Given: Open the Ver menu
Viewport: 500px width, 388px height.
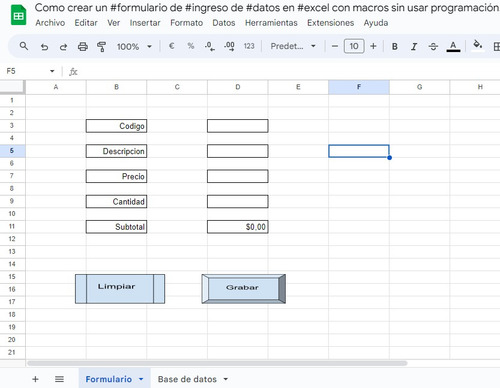Looking at the screenshot, I should coord(113,23).
